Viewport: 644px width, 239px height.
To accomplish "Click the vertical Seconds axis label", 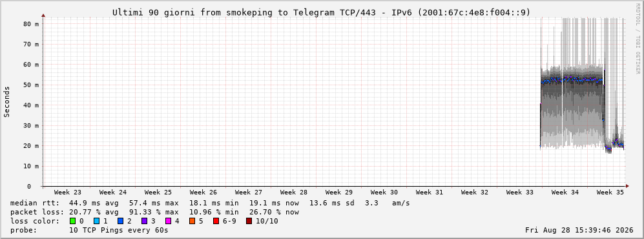I will point(7,101).
